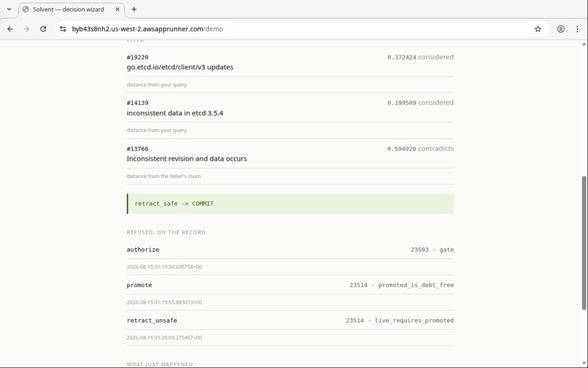Click the 23503 · gate value
This screenshot has height=368, width=588.
[x=432, y=250]
